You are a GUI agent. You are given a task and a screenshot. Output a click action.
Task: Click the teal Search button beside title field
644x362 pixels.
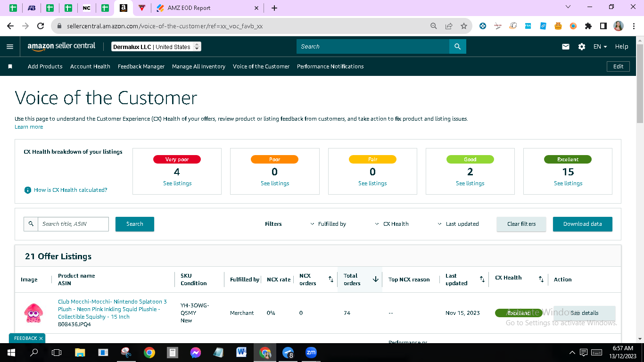click(x=135, y=224)
